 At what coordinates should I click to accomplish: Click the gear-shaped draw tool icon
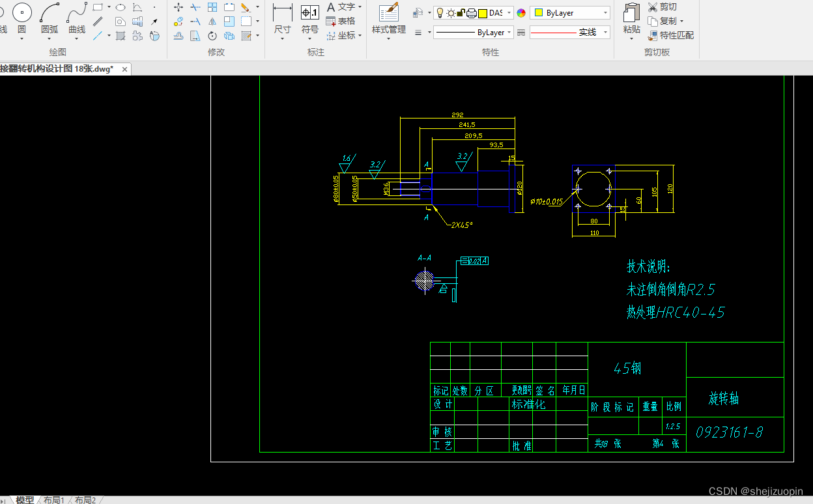[x=137, y=36]
